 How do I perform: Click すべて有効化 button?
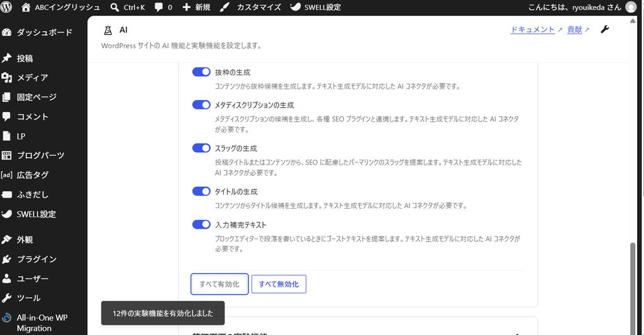tap(219, 284)
